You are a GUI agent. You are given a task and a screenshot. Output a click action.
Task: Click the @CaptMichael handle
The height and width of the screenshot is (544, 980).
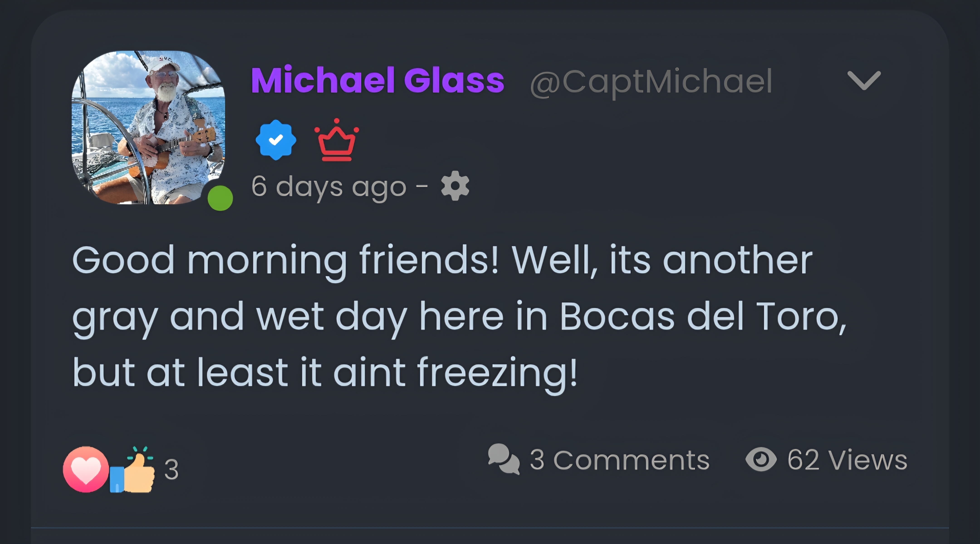(651, 81)
